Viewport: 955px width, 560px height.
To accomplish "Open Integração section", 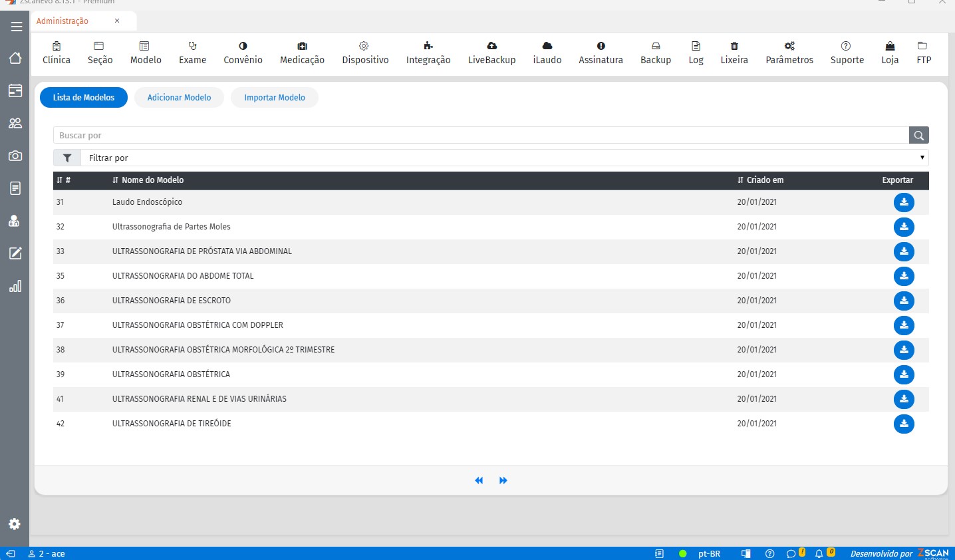I will [428, 53].
